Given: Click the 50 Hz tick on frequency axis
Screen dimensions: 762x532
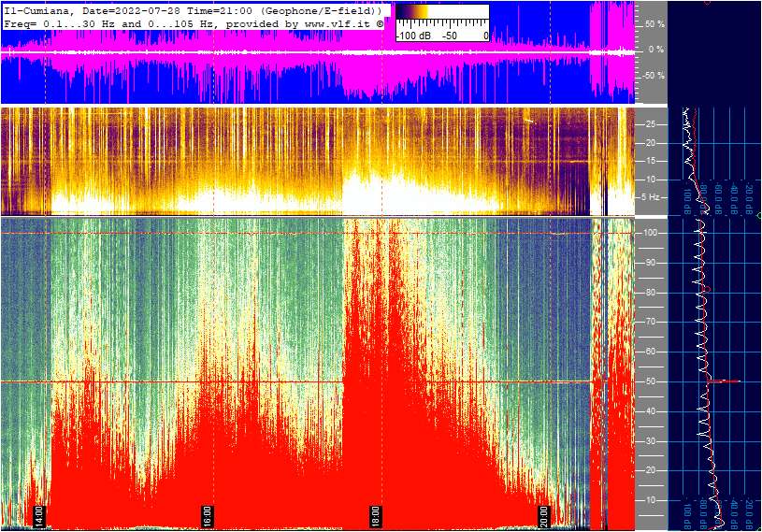Looking at the screenshot, I should click(x=650, y=381).
